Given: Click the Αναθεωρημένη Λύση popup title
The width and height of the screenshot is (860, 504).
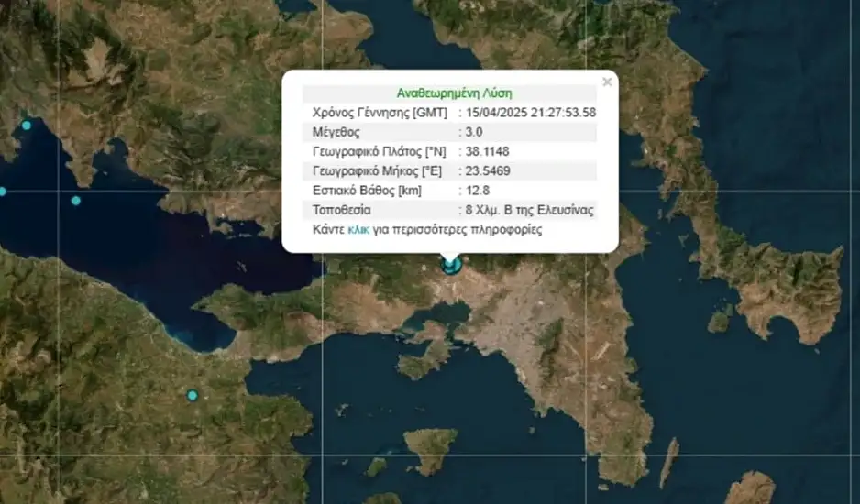Looking at the screenshot, I should [x=454, y=93].
